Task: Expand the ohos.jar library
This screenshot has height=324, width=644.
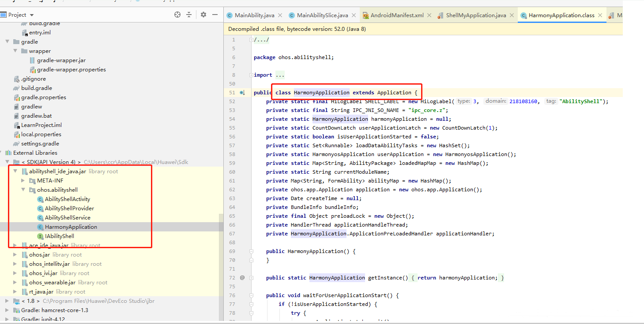Action: click(x=15, y=255)
